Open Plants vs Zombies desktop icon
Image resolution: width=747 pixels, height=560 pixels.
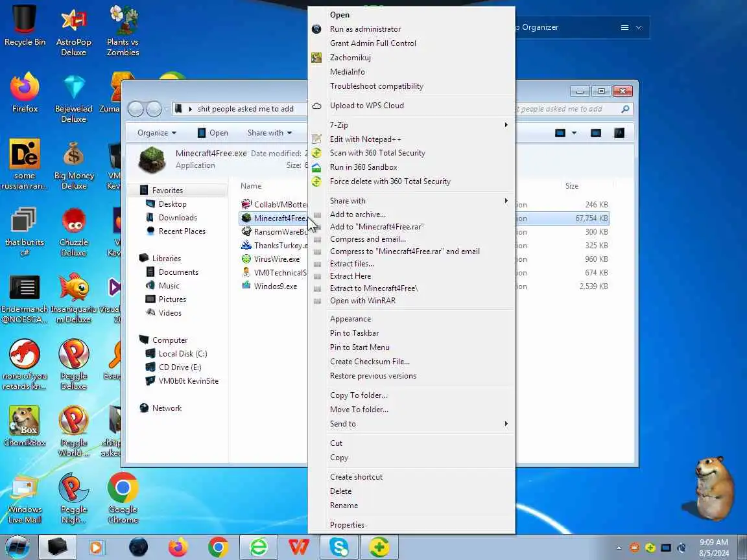tap(123, 30)
